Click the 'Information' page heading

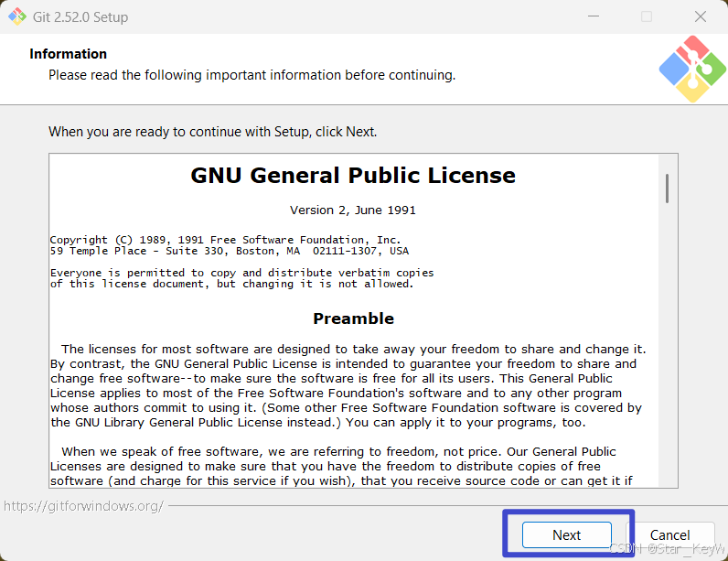point(69,54)
